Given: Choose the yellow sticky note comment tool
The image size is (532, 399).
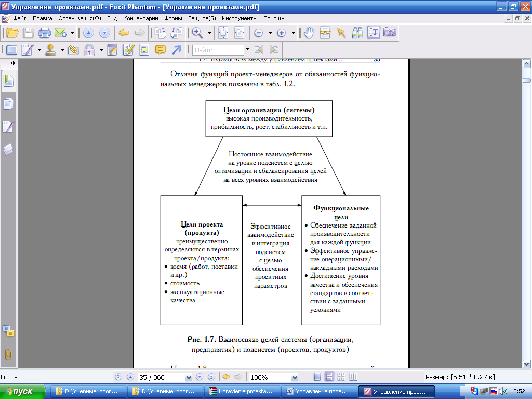Looking at the screenshot, I should 160,50.
